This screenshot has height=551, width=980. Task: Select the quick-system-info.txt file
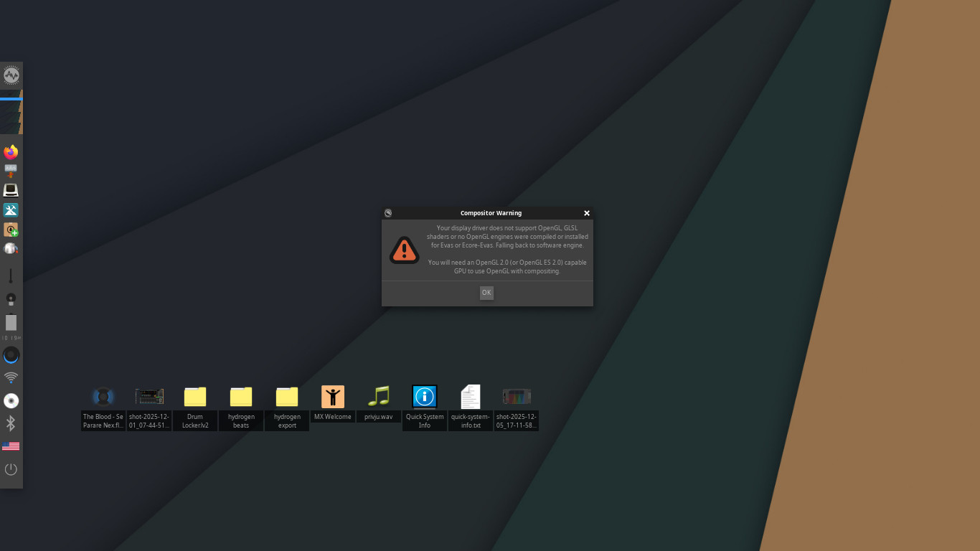(471, 397)
